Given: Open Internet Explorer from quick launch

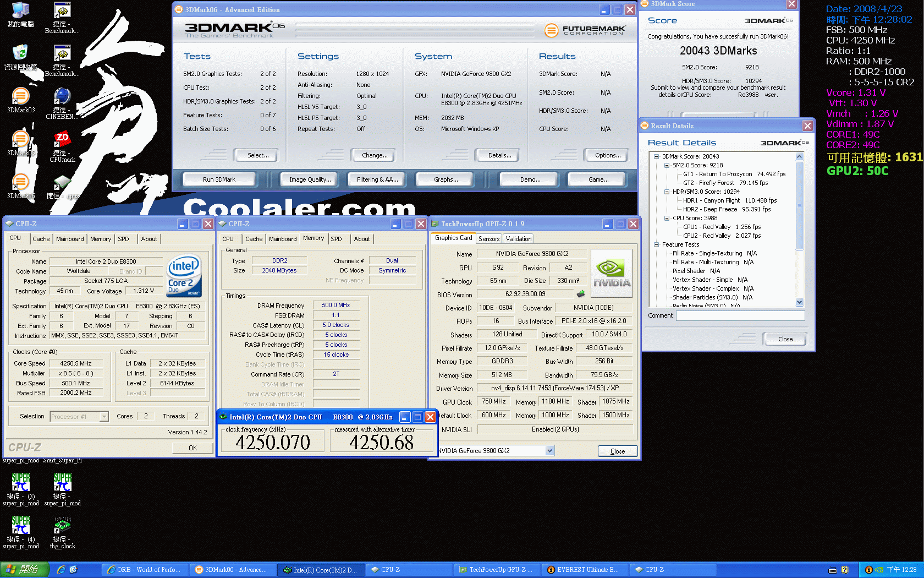Looking at the screenshot, I should pos(61,570).
